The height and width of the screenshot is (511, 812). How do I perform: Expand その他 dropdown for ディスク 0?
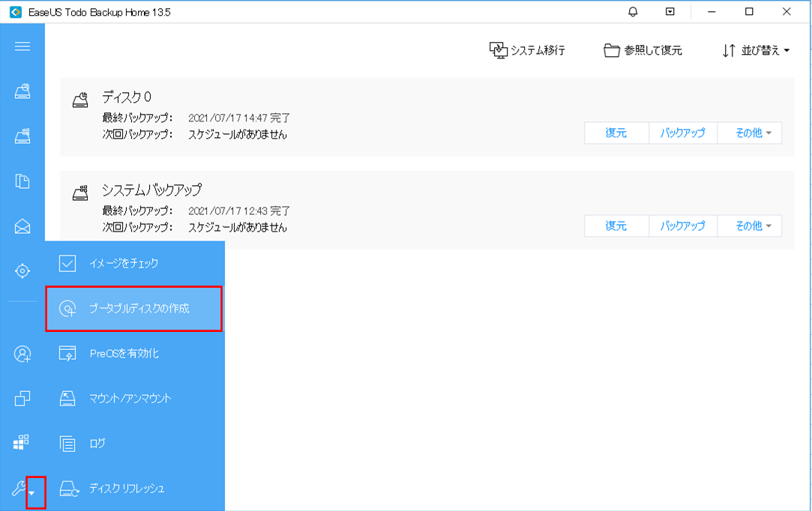pos(750,133)
